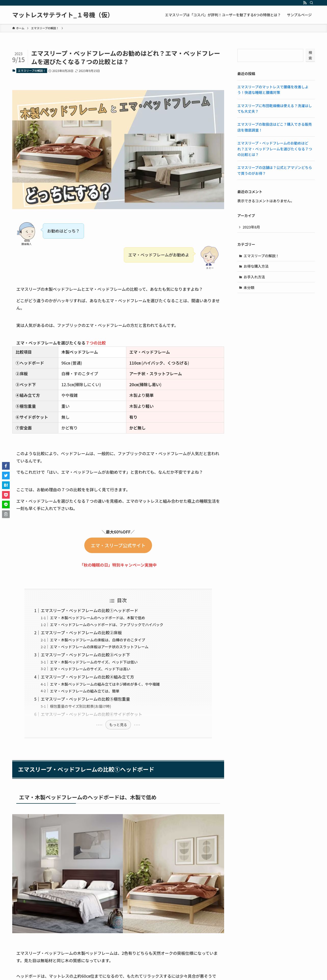Jump to contents item 1 比較①ヘッドボード
Image resolution: width=327 pixels, height=980 pixels.
coord(89,611)
